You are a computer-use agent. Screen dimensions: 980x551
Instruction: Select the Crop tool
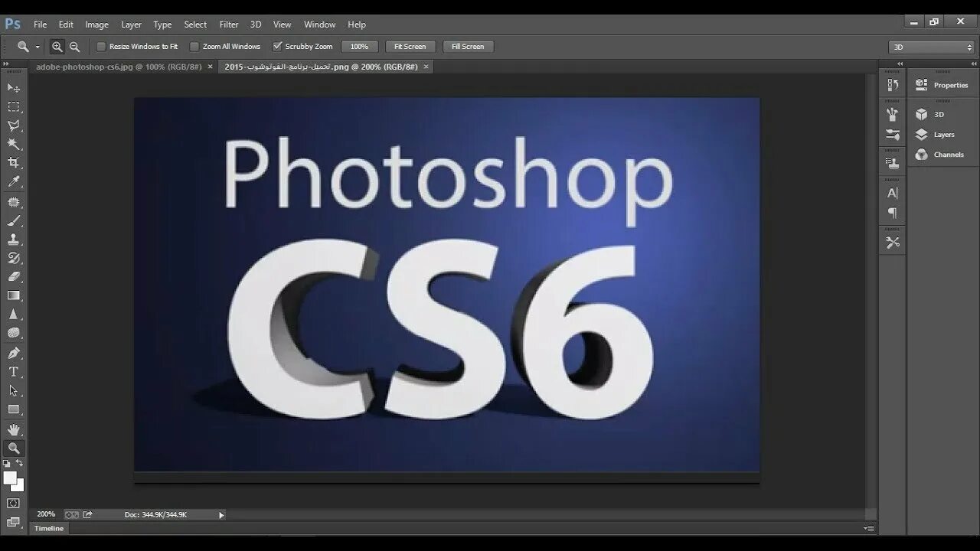click(x=14, y=163)
